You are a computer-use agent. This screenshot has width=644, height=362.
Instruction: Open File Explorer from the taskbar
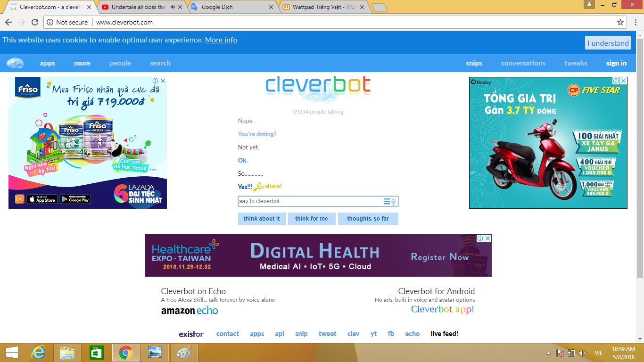[67, 353]
